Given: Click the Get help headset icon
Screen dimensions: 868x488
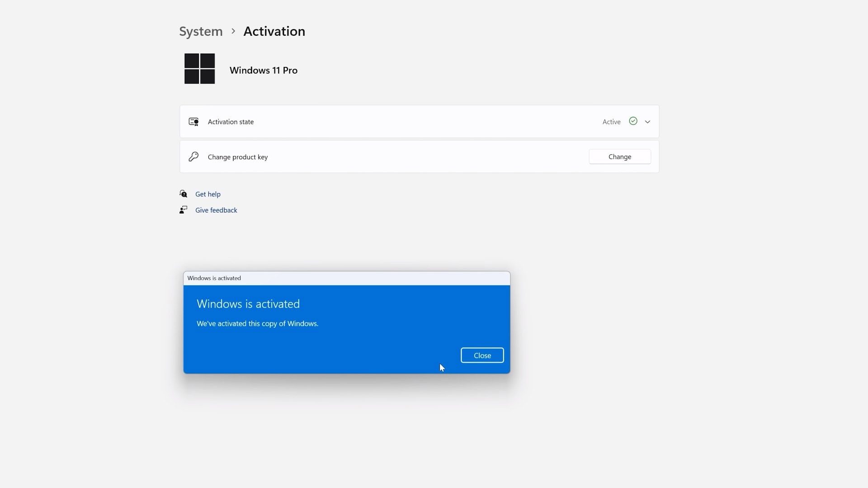Looking at the screenshot, I should point(183,194).
